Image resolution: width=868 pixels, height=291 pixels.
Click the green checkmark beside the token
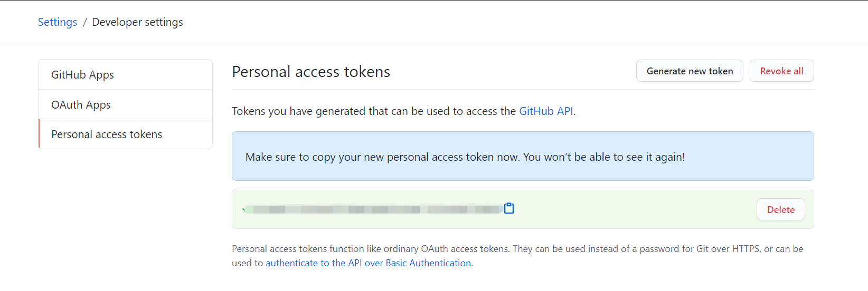(244, 209)
